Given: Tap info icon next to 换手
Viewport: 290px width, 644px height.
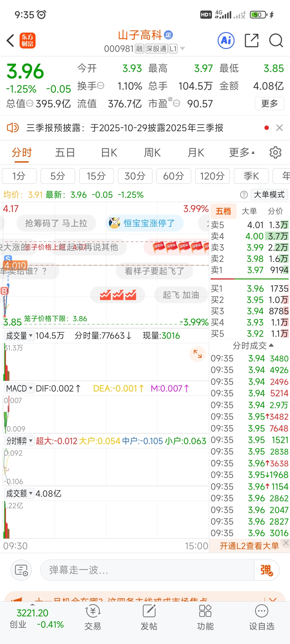Looking at the screenshot, I should tap(100, 86).
